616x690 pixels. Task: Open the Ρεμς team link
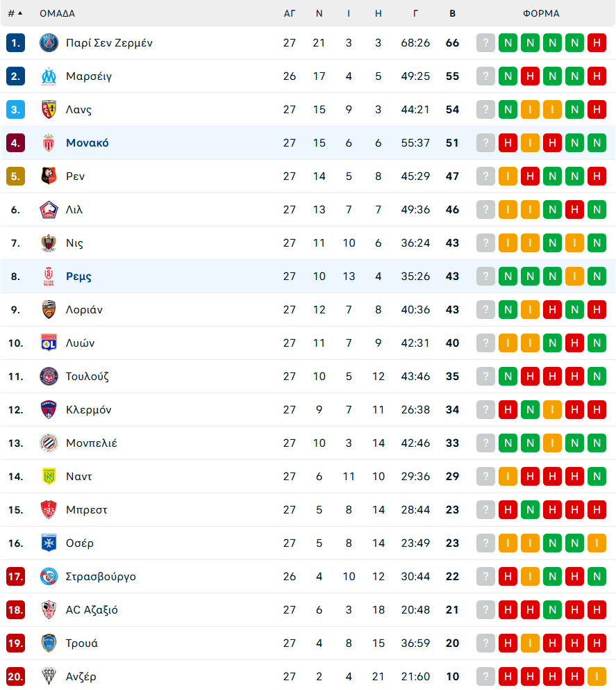coord(78,277)
